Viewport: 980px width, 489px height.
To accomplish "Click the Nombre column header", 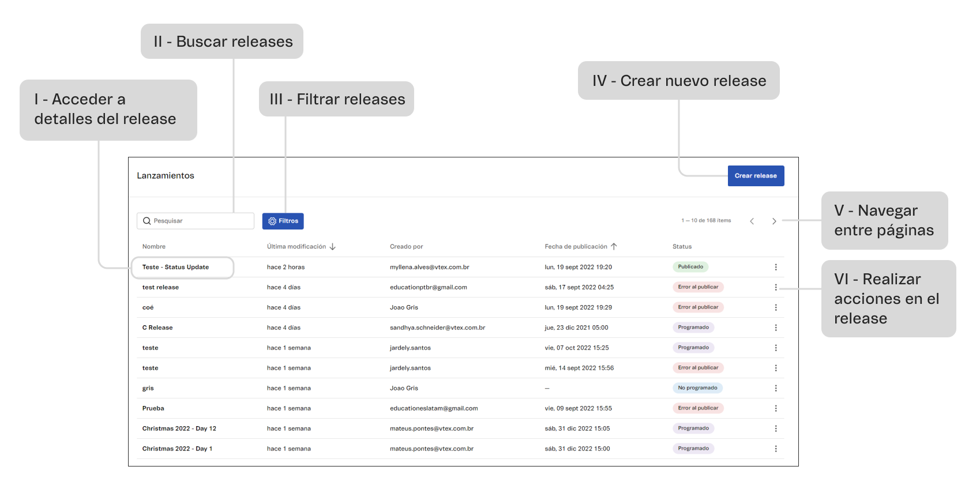I will coord(154,247).
